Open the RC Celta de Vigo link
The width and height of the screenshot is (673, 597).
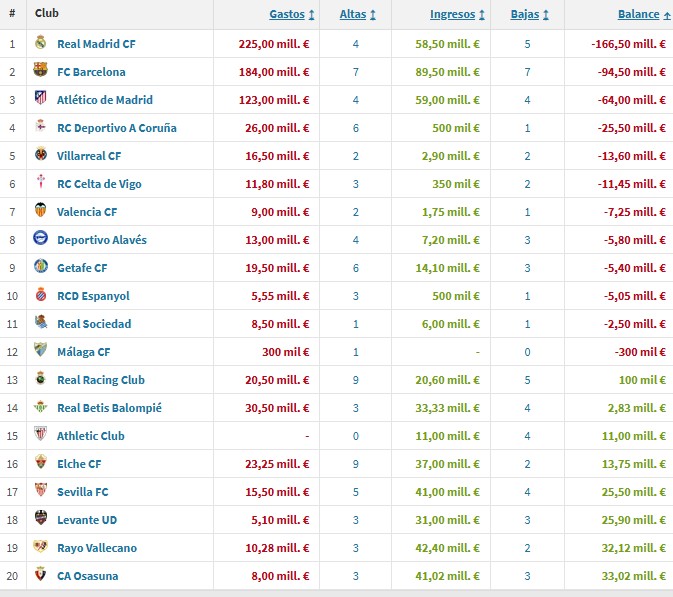(99, 184)
